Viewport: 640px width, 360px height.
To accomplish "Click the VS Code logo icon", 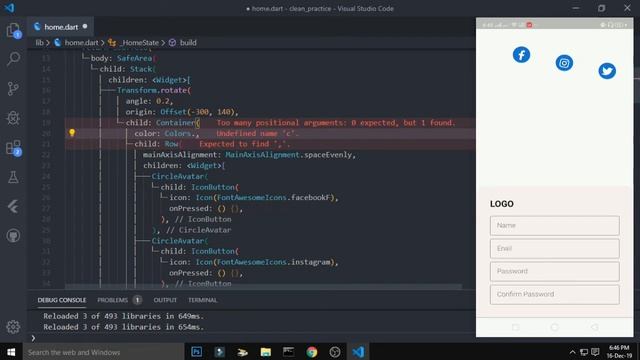I will coord(10,8).
